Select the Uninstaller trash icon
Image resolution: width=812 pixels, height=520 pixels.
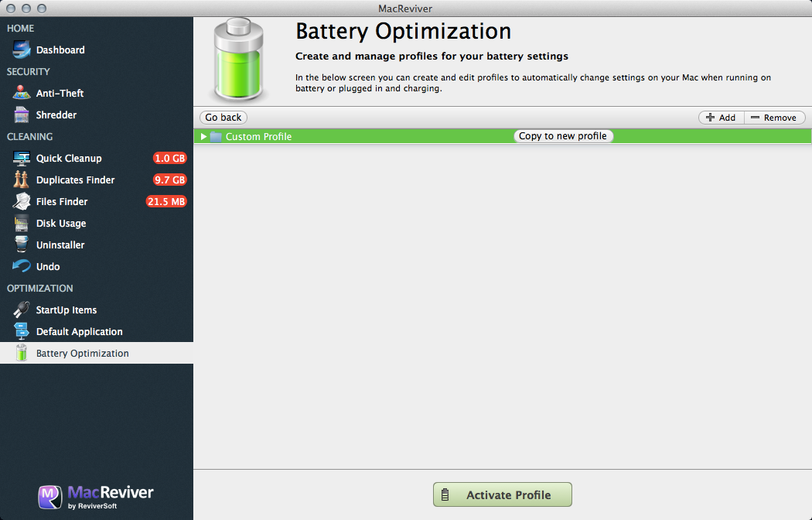[x=21, y=245]
